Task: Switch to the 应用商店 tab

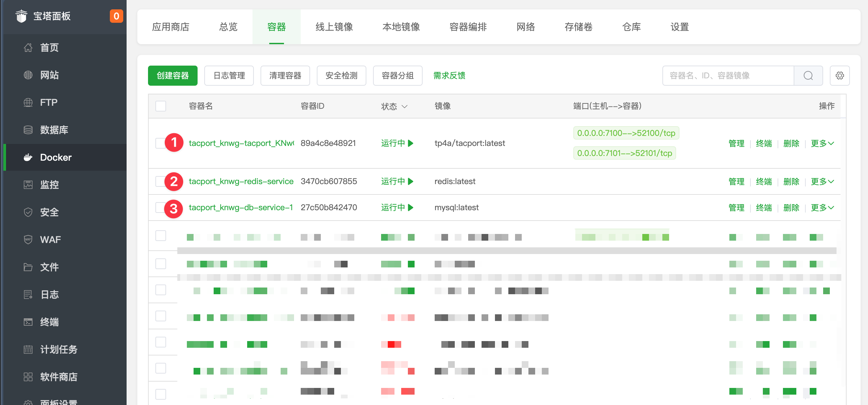Action: coord(170,27)
